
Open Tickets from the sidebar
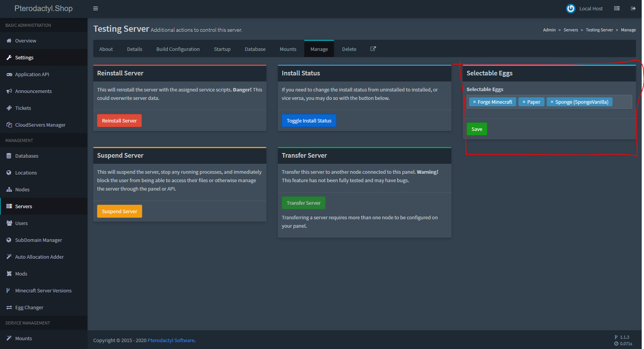(x=23, y=108)
